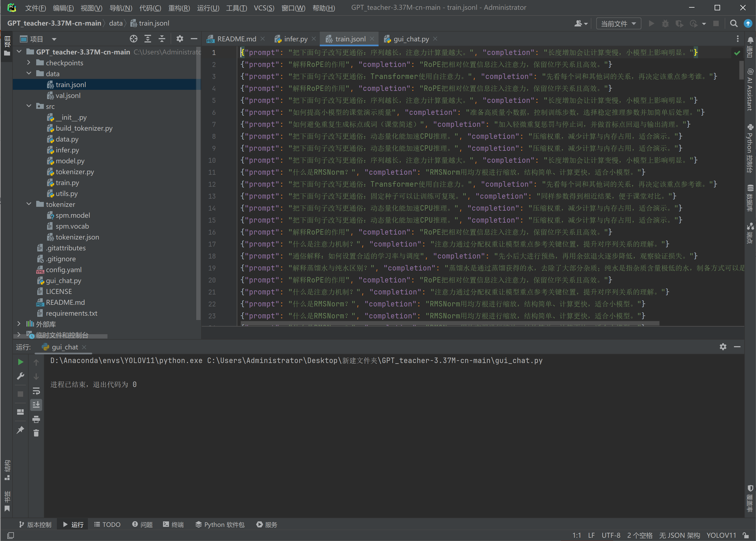Click the trash icon to clear console output
756x541 pixels.
(36, 433)
